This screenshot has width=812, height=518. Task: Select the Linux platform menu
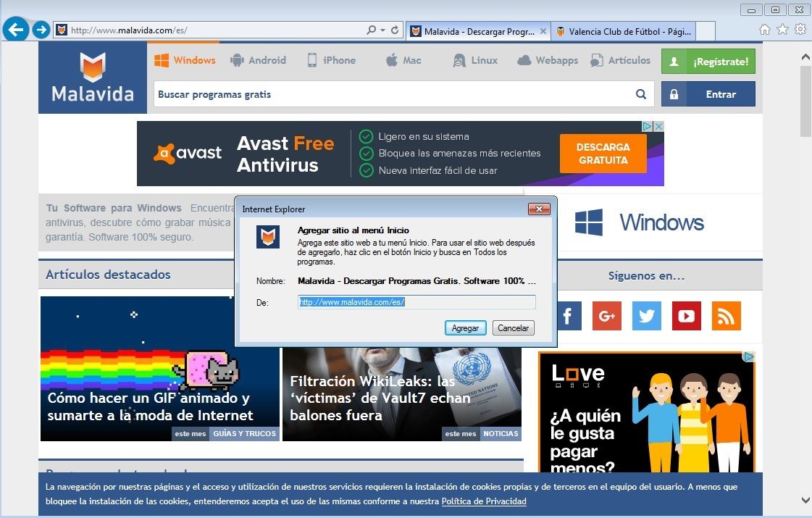pyautogui.click(x=475, y=60)
